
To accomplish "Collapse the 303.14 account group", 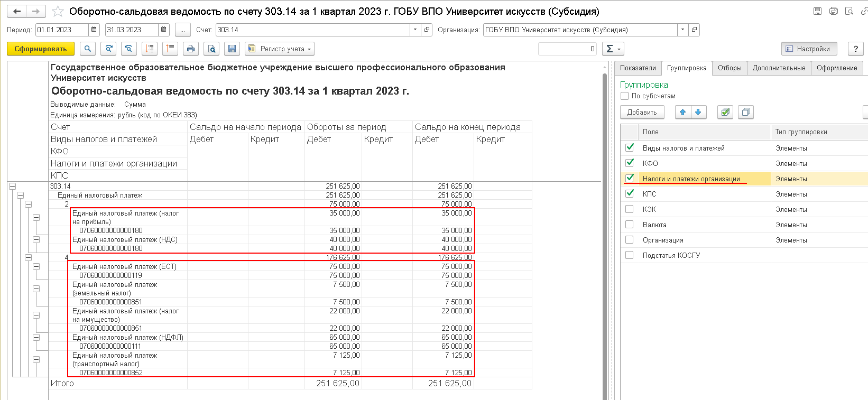I will pyautogui.click(x=12, y=186).
